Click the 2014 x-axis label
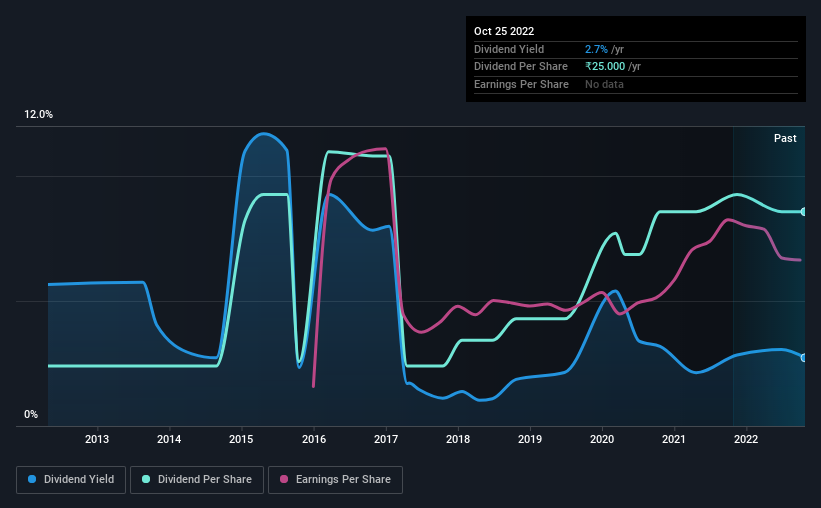This screenshot has width=821, height=508. (169, 439)
